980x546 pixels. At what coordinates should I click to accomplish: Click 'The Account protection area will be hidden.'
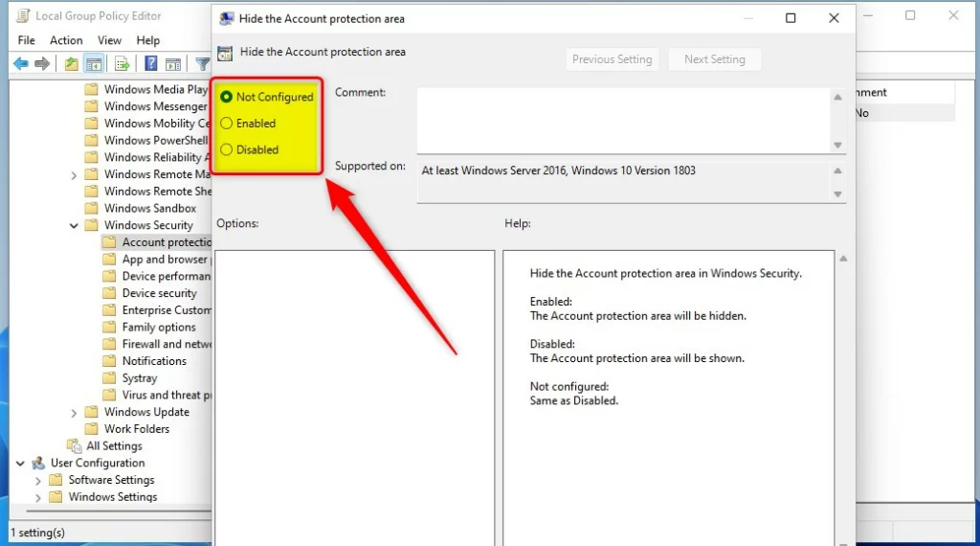tap(638, 316)
